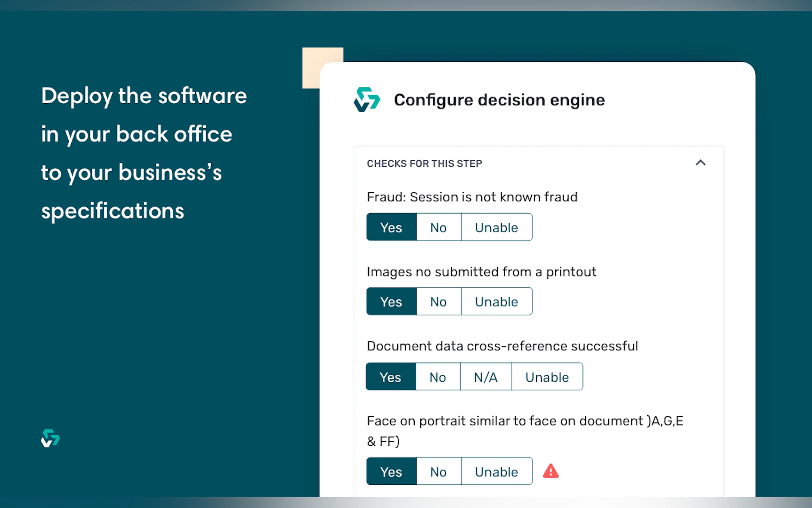Click the small Veriff logo at bottom left
The height and width of the screenshot is (508, 812).
[x=51, y=438]
